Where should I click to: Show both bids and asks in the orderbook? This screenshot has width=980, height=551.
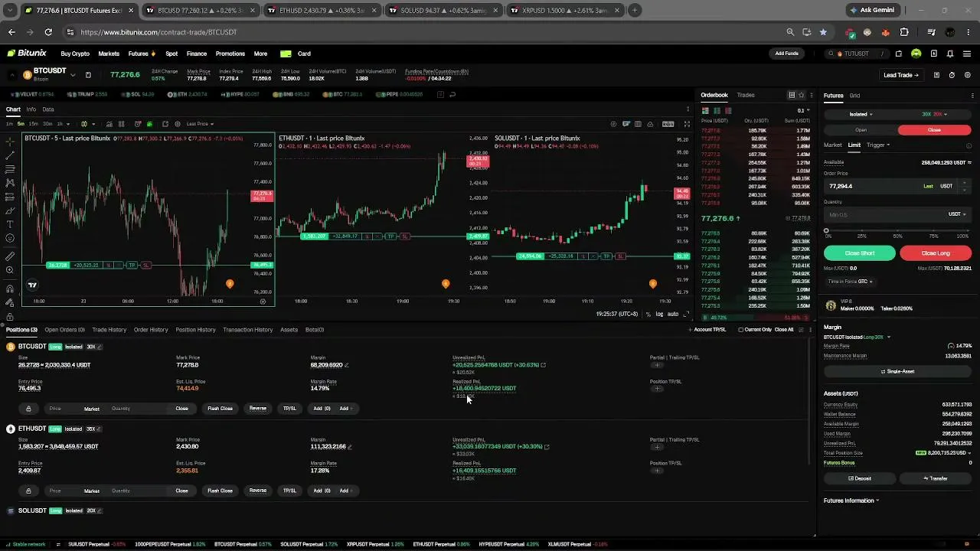click(705, 110)
